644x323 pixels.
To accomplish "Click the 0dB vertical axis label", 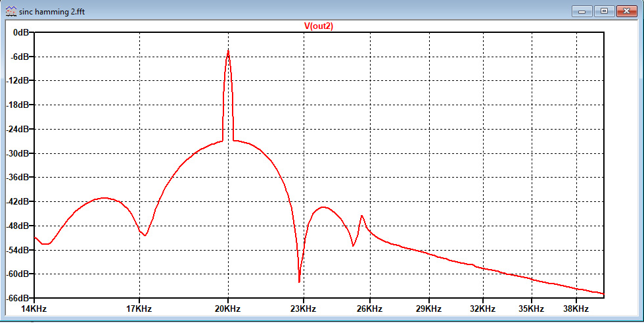I will click(x=21, y=32).
